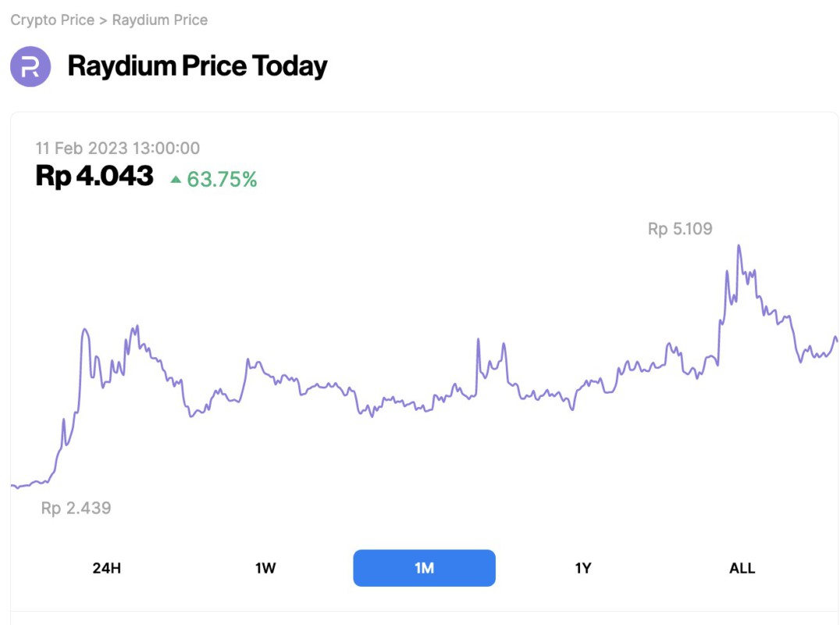Select the 63.75% percentage change text
The image size is (840, 625).
[x=221, y=180]
